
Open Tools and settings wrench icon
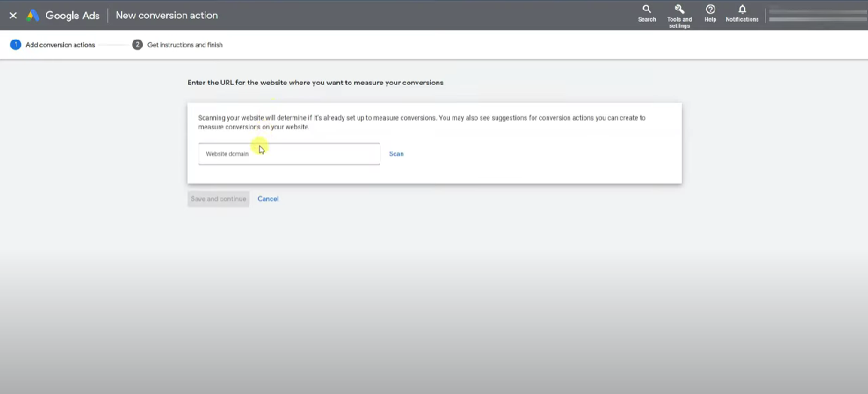pyautogui.click(x=679, y=9)
